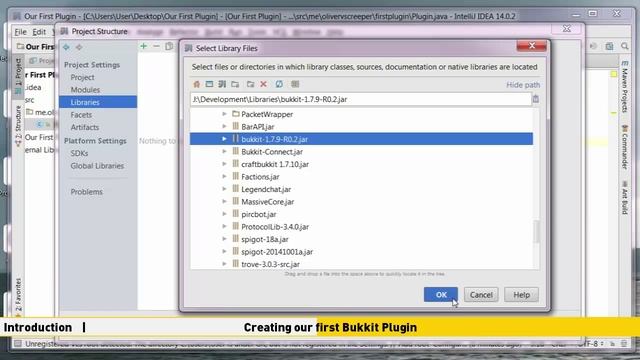The height and width of the screenshot is (360, 640).
Task: Expand ProtocolLib-3.4.0.jar node
Action: (224, 227)
